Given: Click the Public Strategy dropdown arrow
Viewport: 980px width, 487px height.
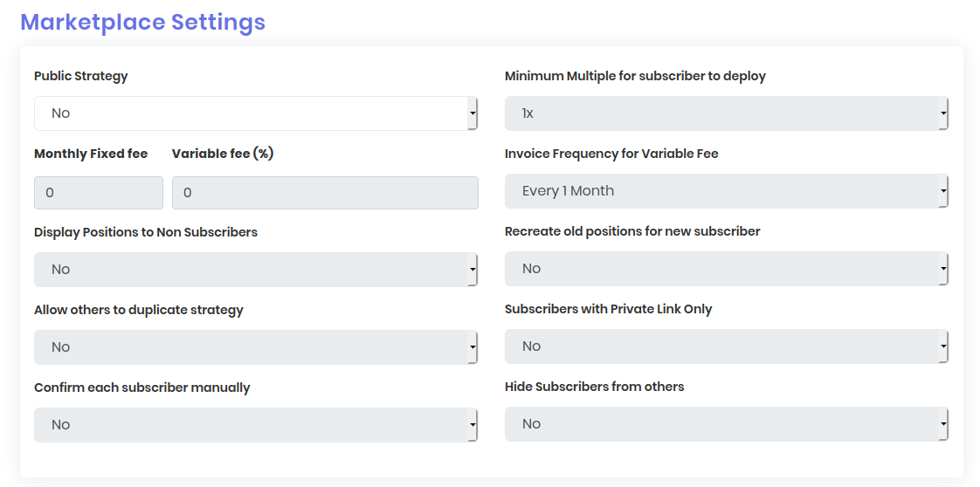Looking at the screenshot, I should [473, 113].
